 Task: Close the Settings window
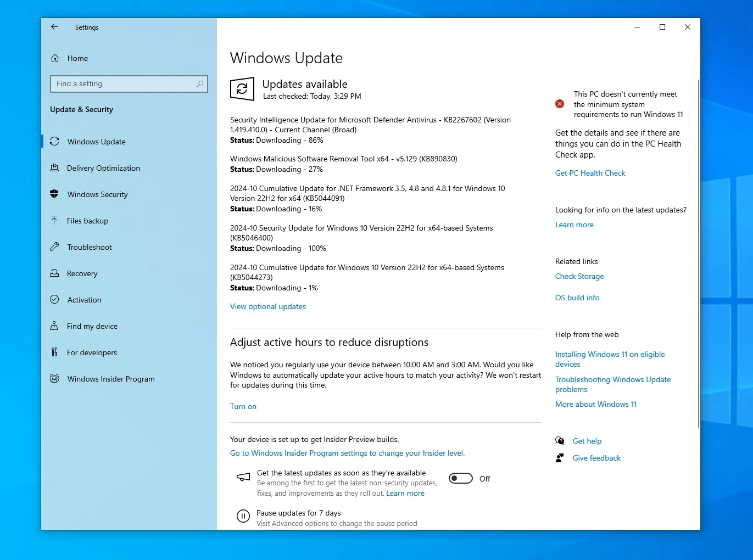click(688, 27)
